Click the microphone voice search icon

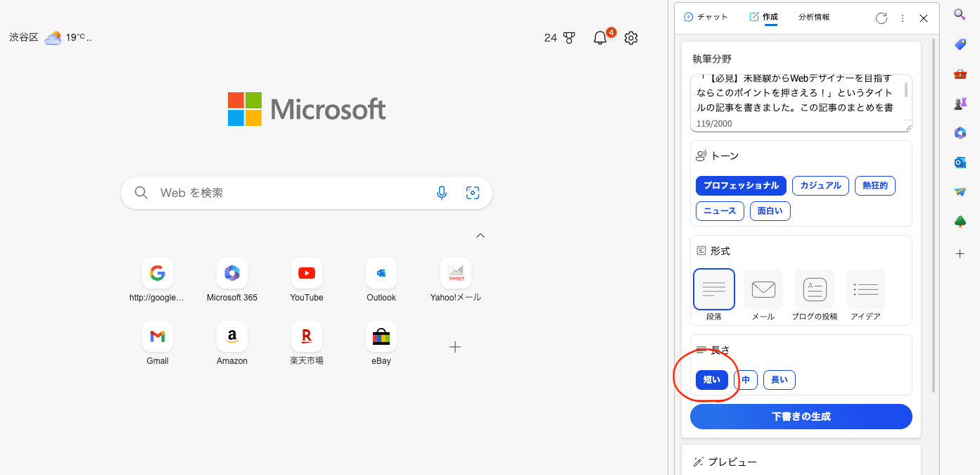[442, 193]
